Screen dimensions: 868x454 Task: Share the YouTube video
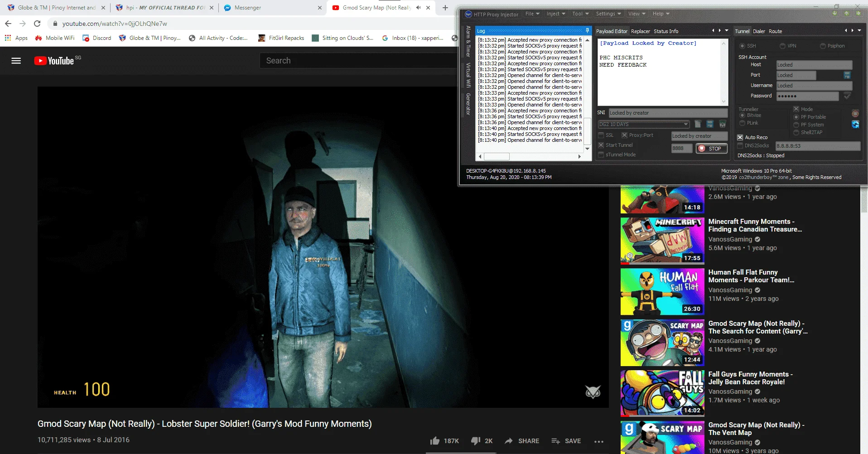coord(522,441)
